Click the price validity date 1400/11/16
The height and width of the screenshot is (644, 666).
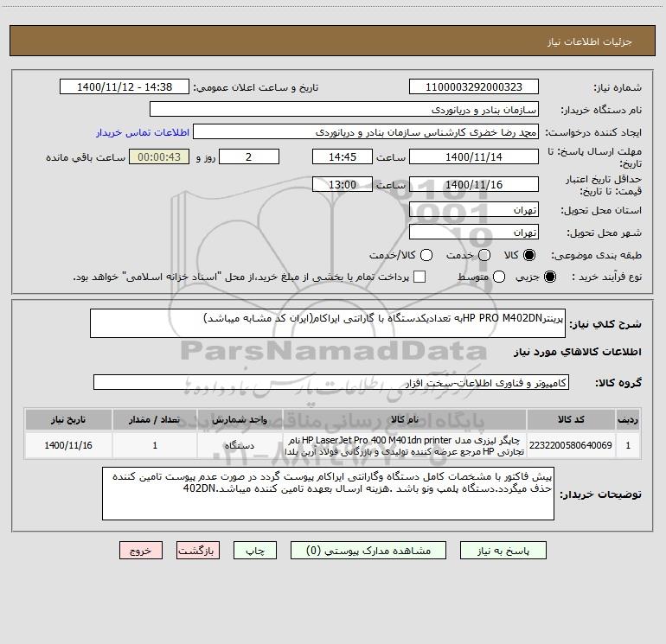click(x=474, y=185)
